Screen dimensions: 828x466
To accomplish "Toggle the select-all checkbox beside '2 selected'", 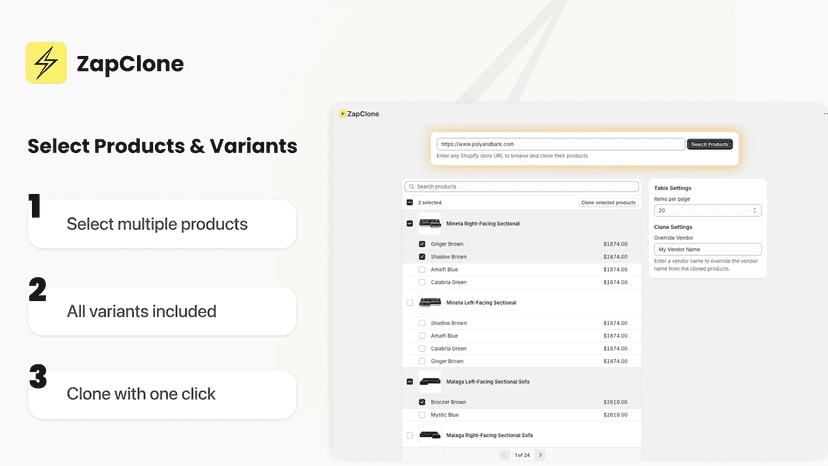I will 410,202.
